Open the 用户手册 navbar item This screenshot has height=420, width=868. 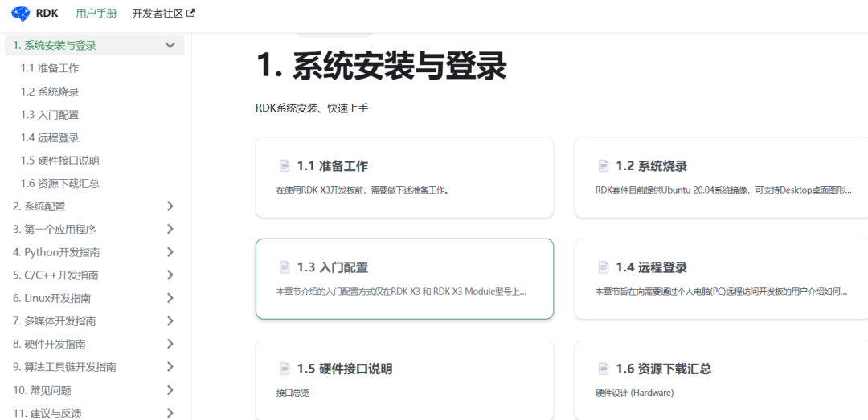[x=96, y=14]
